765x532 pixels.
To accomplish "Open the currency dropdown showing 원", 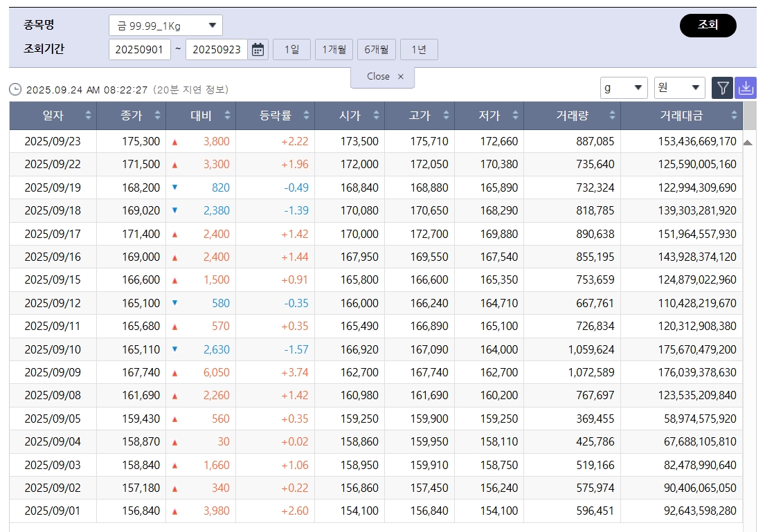I will click(x=679, y=88).
